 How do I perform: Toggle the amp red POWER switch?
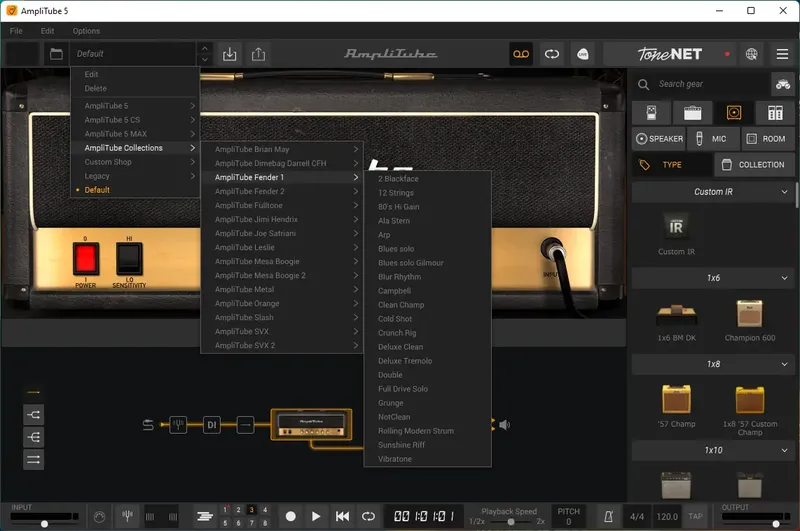coord(85,259)
